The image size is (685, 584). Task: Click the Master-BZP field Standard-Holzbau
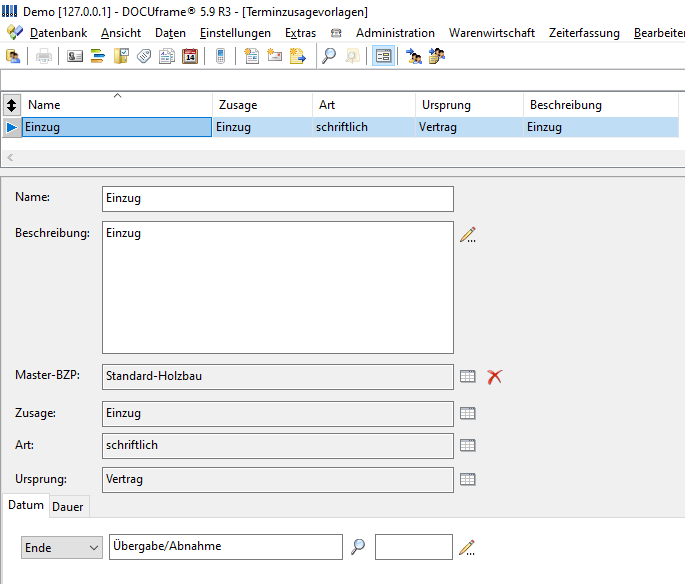[278, 377]
